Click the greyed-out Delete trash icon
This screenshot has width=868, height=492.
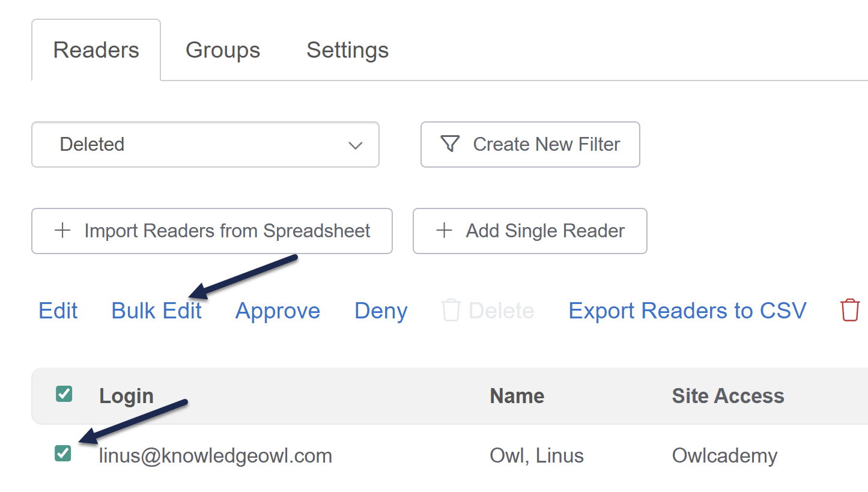451,311
